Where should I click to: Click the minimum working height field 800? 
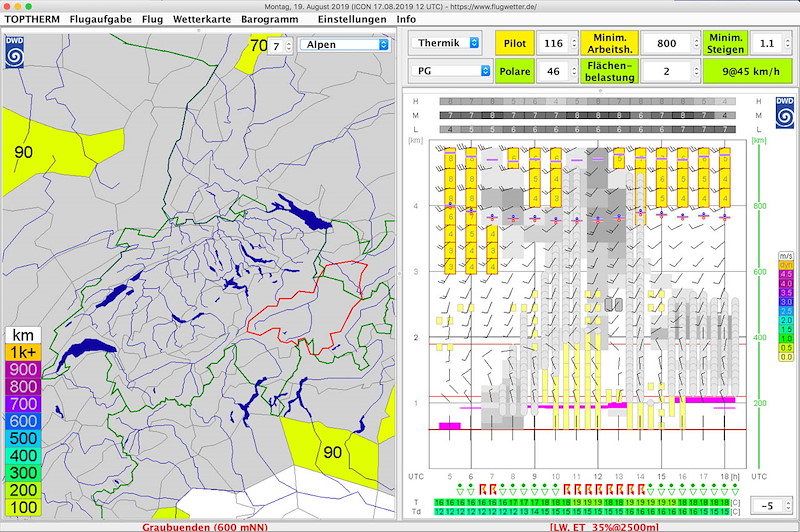[x=666, y=43]
